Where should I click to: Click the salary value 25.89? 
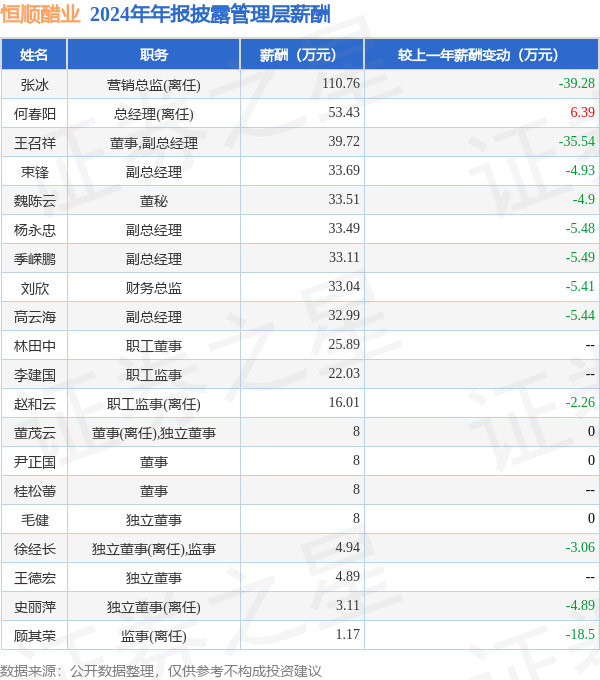click(x=344, y=344)
